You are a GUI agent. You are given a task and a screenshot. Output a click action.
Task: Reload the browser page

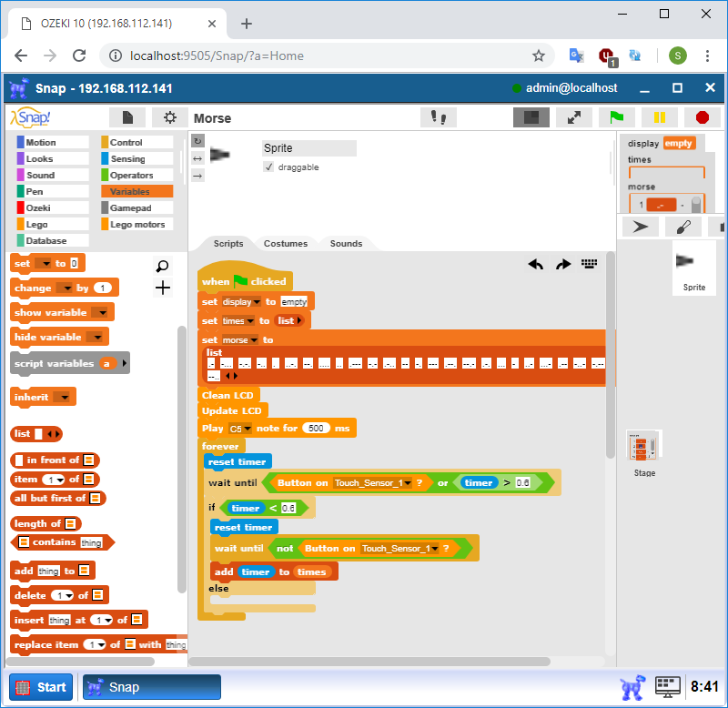click(x=79, y=56)
